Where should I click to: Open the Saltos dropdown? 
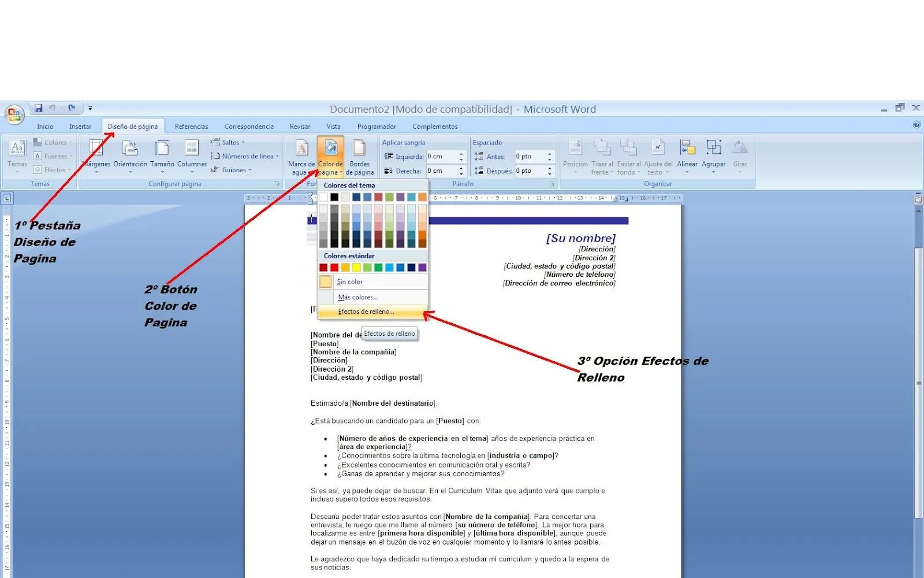point(230,142)
